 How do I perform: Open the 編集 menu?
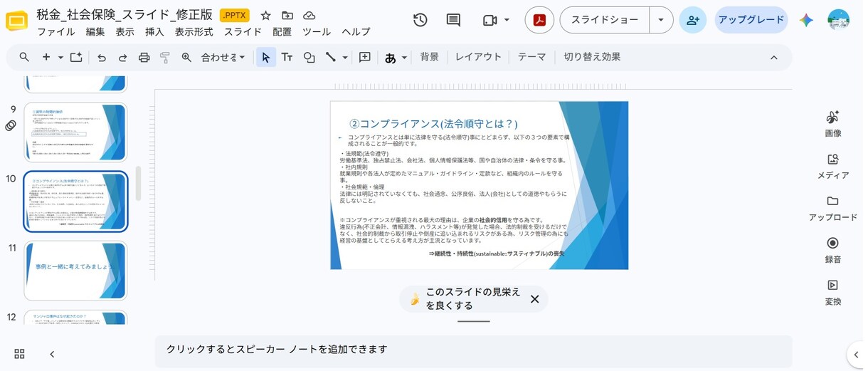coord(95,32)
